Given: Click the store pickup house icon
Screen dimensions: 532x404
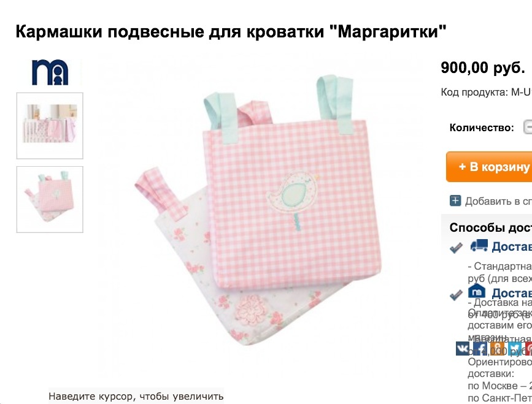Looking at the screenshot, I should click(477, 291).
